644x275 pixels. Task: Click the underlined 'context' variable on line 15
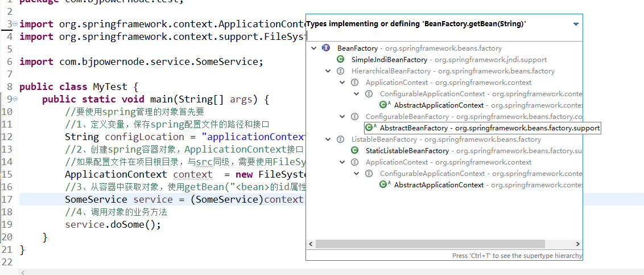pyautogui.click(x=193, y=175)
